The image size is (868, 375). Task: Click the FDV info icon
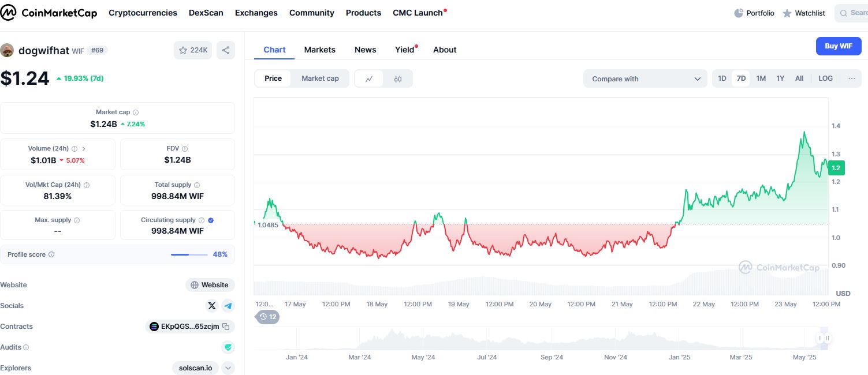(x=185, y=149)
